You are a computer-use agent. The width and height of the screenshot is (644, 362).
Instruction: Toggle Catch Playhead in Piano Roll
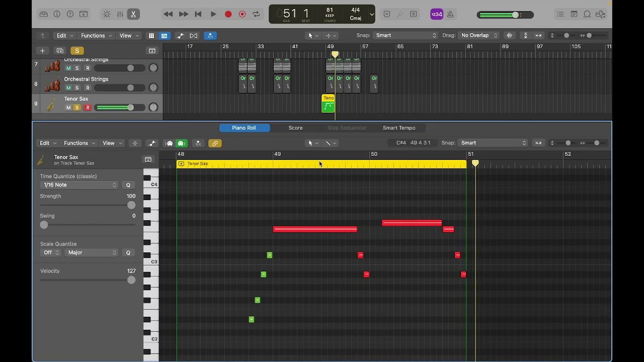198,143
